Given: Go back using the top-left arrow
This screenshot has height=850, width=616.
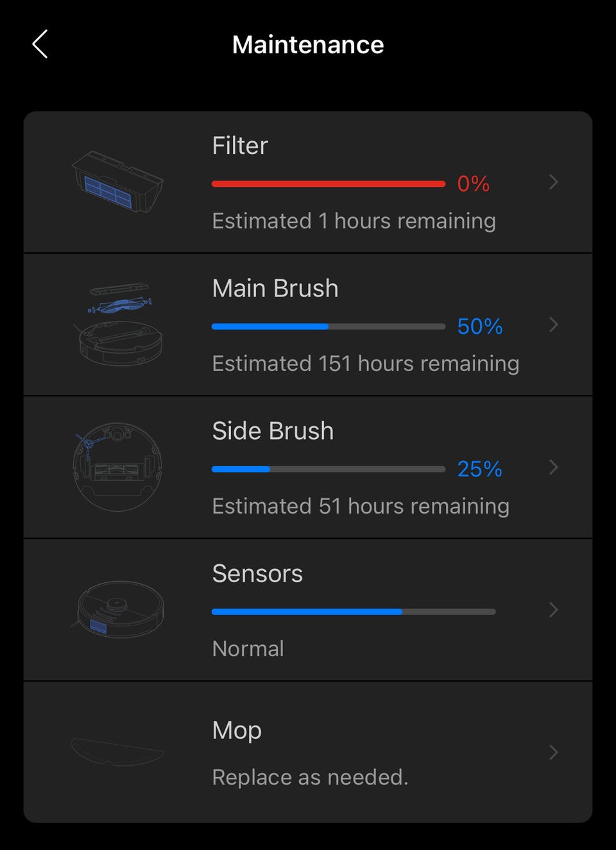Looking at the screenshot, I should click(40, 44).
